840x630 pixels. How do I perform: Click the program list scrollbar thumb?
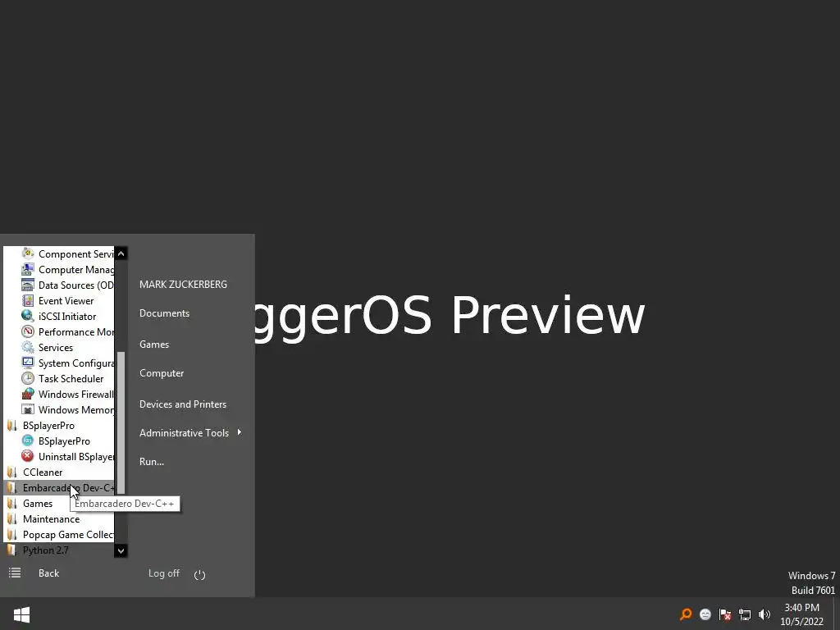click(x=121, y=422)
